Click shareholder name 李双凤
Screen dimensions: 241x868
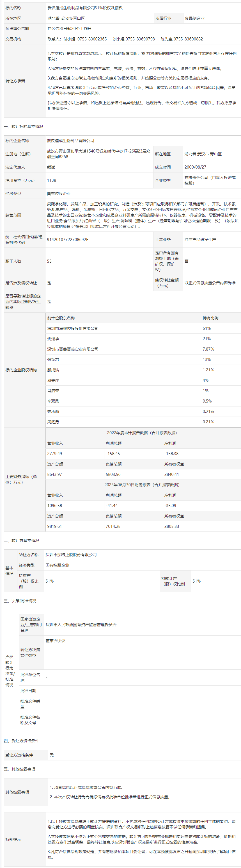53,401
